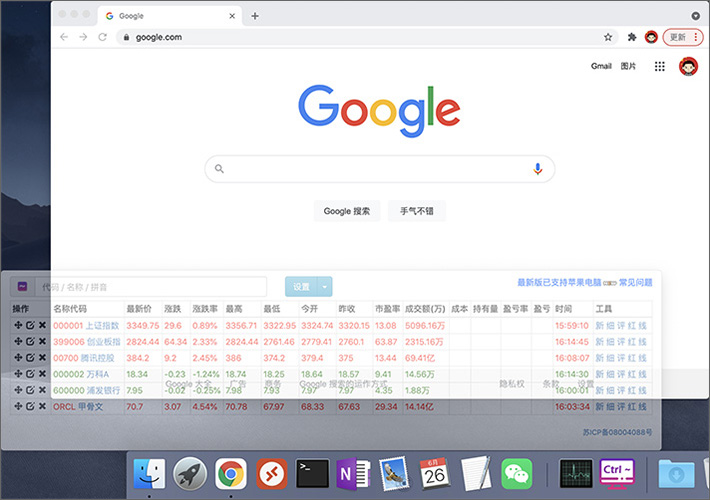Move the 万科A row with move icon
This screenshot has width=710, height=500.
[18, 374]
